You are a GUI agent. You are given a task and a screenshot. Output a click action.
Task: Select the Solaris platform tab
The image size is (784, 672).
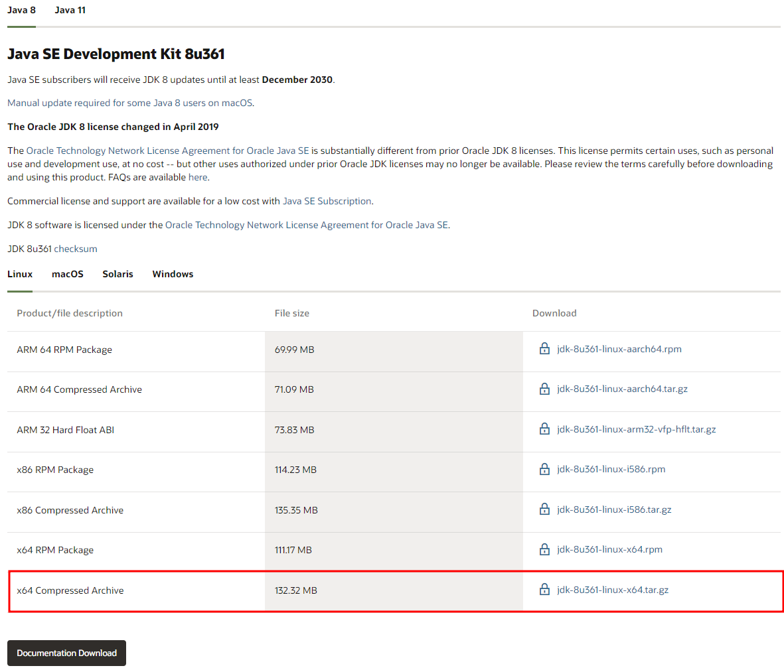(x=118, y=274)
